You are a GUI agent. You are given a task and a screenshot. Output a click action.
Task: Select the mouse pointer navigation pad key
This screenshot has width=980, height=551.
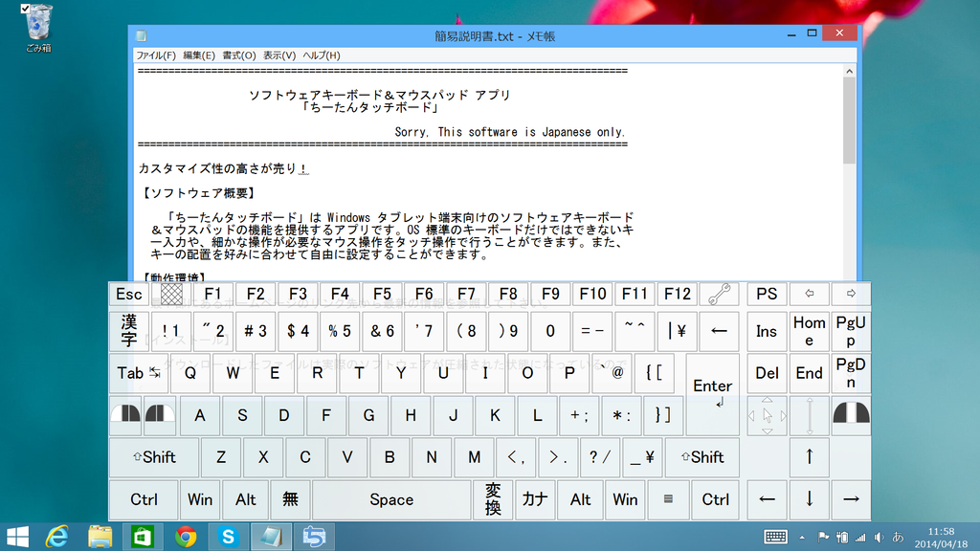pos(768,415)
